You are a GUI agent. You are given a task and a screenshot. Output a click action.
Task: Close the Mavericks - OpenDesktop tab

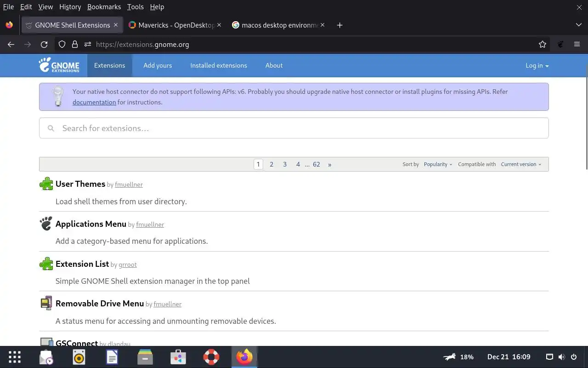(219, 25)
